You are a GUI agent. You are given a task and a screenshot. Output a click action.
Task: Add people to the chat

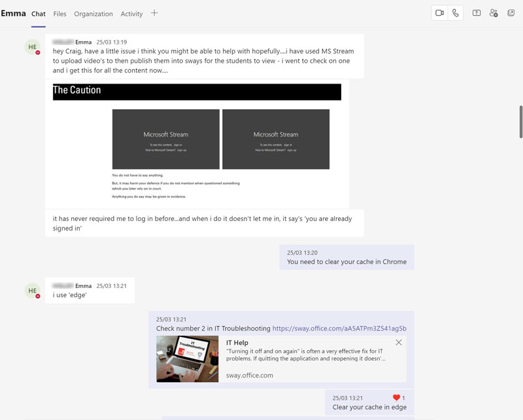[x=494, y=13]
